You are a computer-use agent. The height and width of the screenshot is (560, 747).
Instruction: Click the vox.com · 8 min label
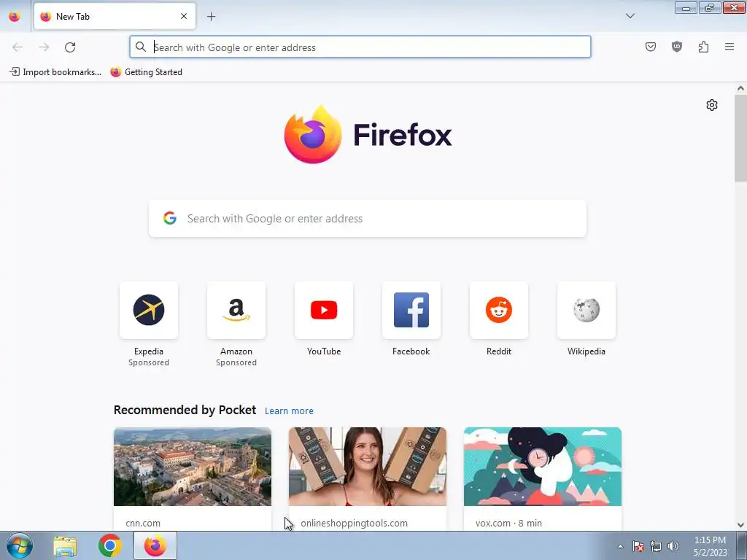point(508,523)
